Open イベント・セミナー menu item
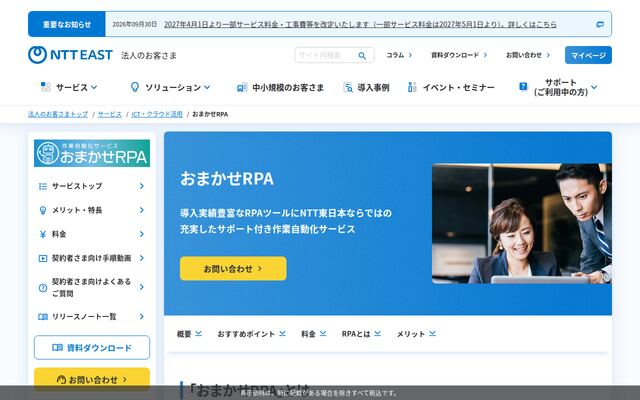Image resolution: width=640 pixels, height=400 pixels. [x=458, y=87]
